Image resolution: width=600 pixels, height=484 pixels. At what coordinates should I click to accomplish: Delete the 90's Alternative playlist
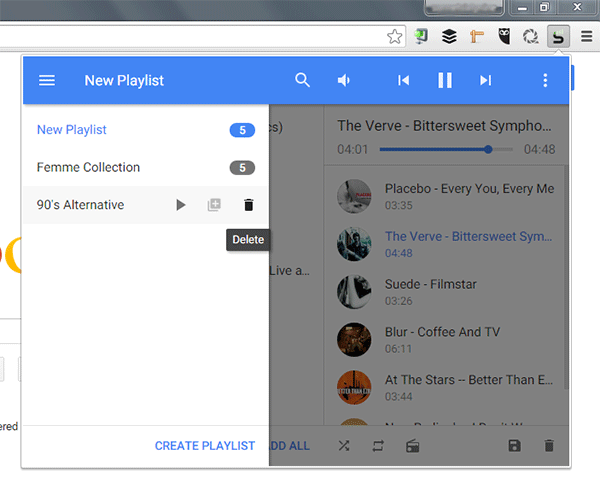click(x=248, y=205)
